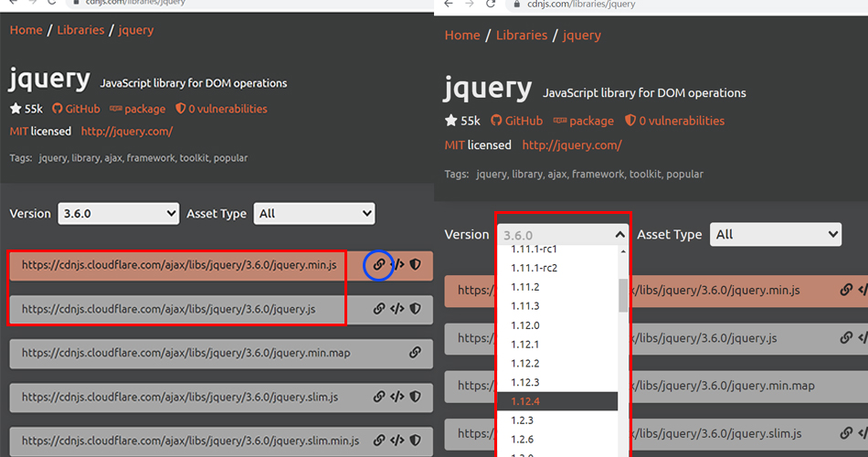
Task: Click the jquery.slim.min.js URL text, left window
Action: (x=190, y=441)
